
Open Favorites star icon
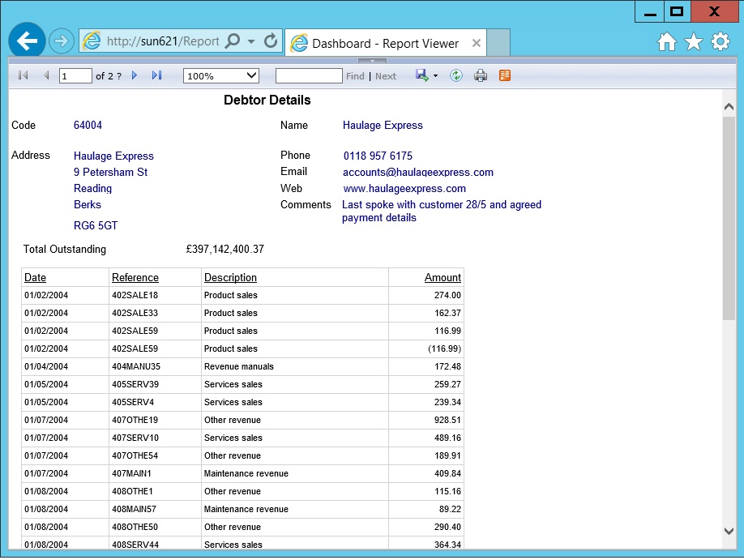click(x=693, y=42)
